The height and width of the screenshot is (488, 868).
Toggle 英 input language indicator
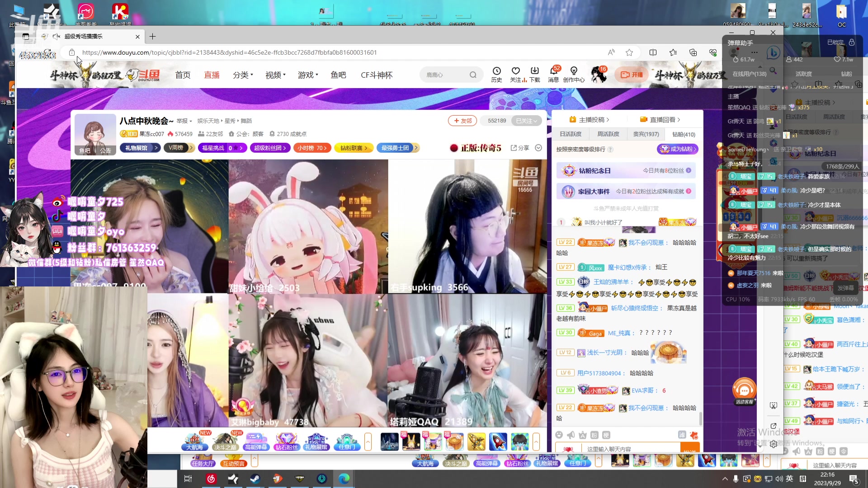pyautogui.click(x=789, y=479)
